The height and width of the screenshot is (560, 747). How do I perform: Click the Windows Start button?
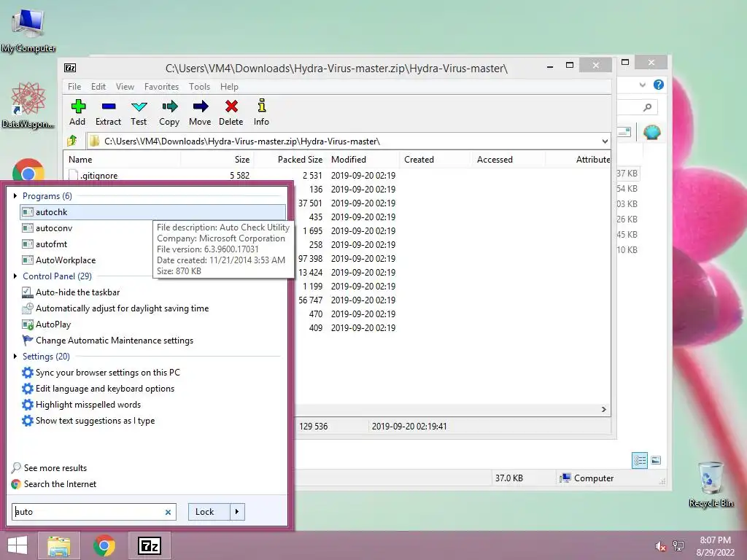tap(18, 545)
